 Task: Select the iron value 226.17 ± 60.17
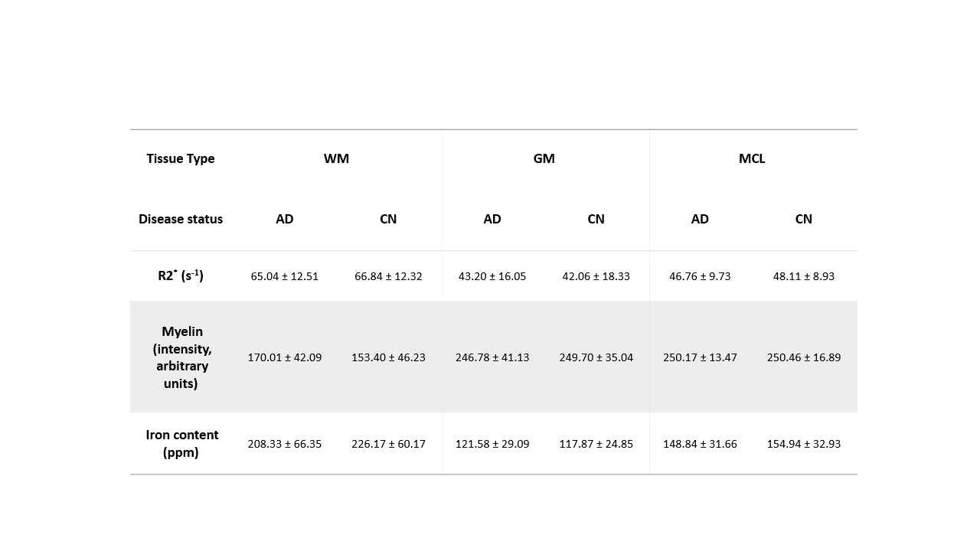(x=388, y=444)
